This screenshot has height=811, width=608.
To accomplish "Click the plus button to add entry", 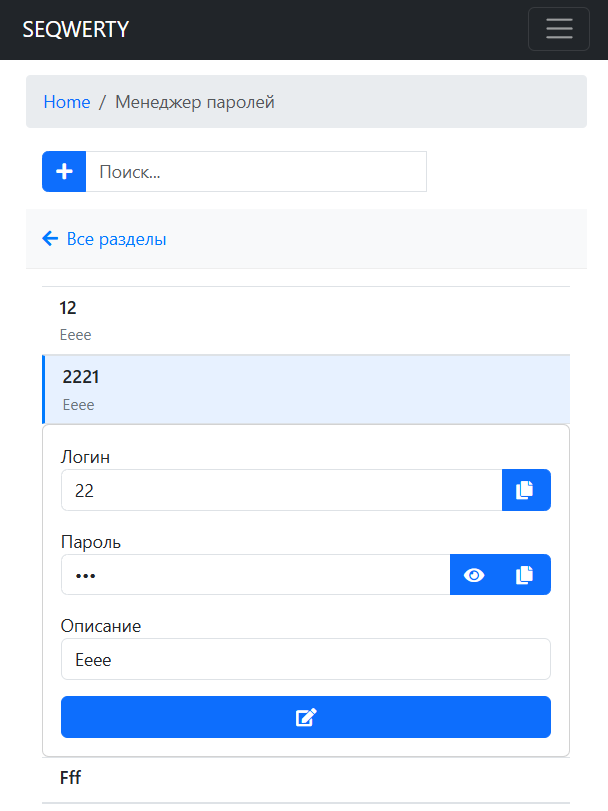I will point(64,171).
